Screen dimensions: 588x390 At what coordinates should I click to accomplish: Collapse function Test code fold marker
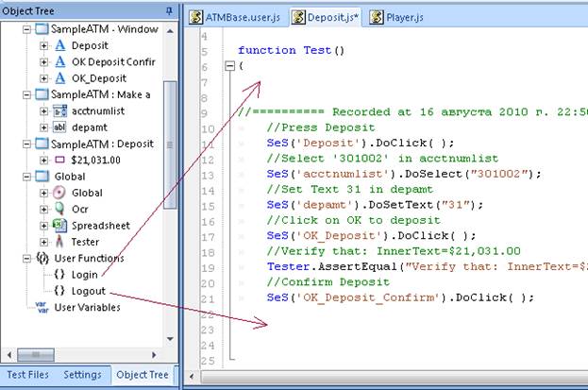click(x=228, y=66)
